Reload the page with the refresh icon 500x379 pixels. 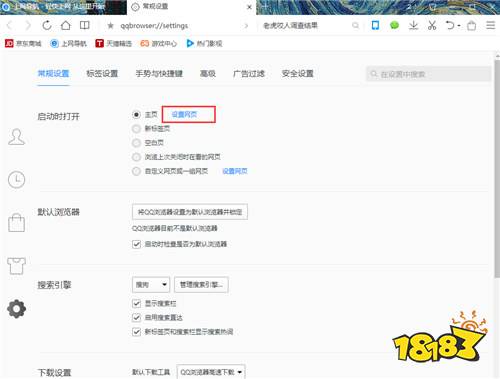tap(47, 25)
